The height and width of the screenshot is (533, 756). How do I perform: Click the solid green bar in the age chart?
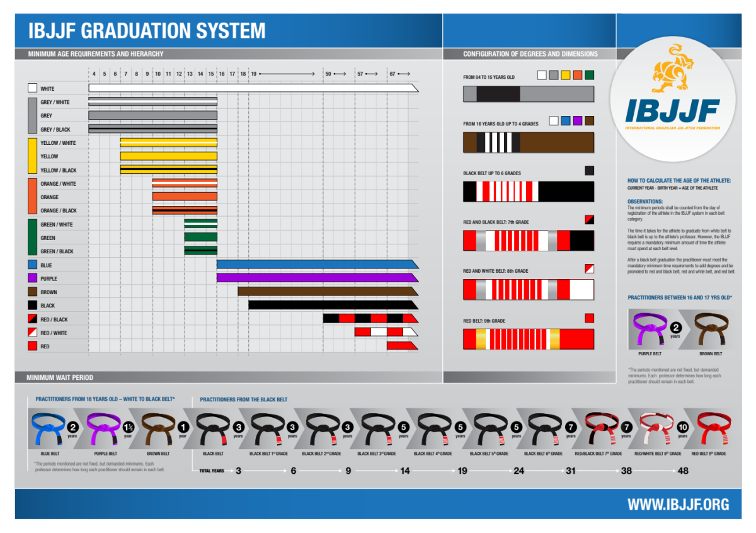(201, 238)
